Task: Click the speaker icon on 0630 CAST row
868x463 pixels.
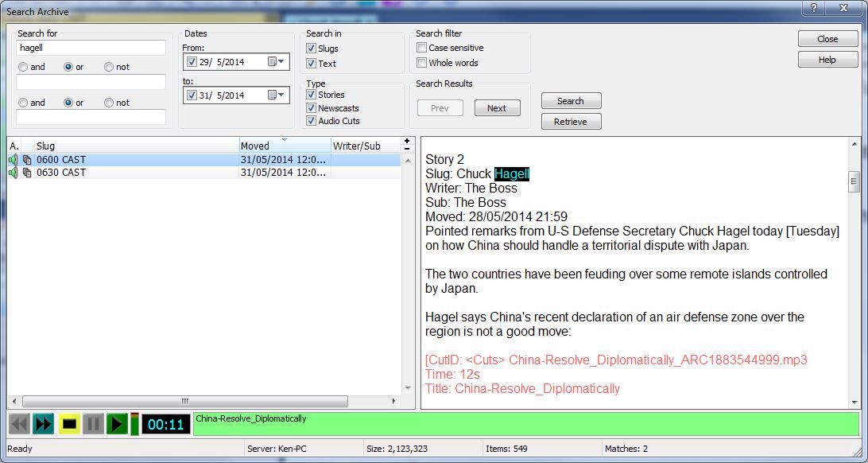Action: (14, 173)
